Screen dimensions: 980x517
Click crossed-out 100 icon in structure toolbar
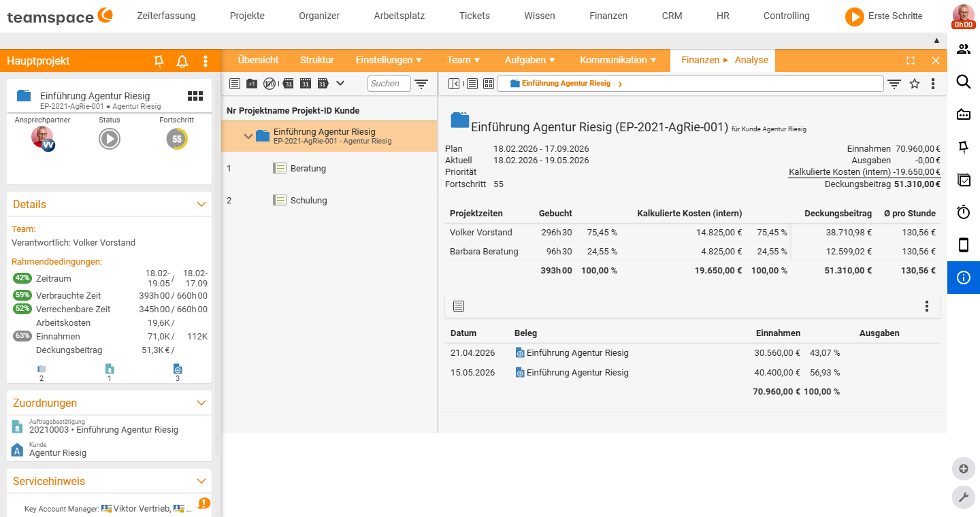[x=269, y=84]
